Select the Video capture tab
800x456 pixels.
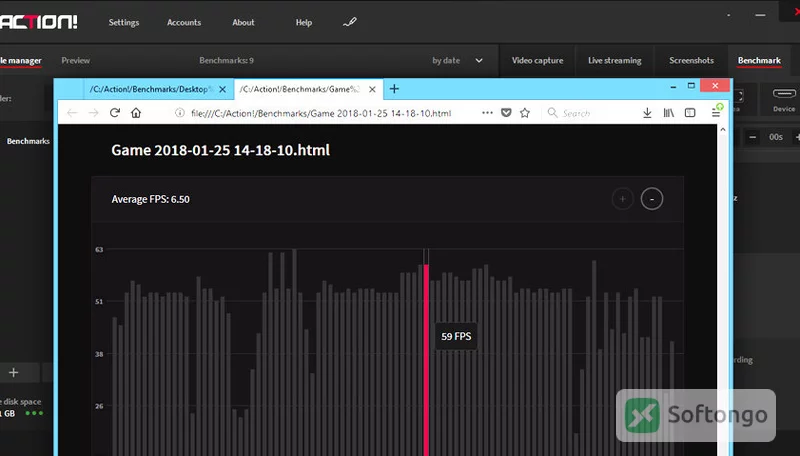coord(537,60)
